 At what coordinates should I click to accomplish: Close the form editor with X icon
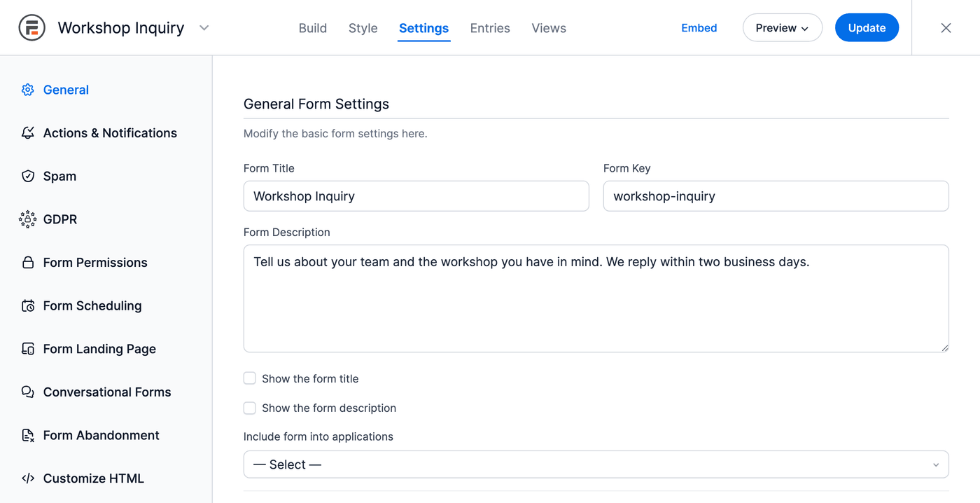pos(946,28)
